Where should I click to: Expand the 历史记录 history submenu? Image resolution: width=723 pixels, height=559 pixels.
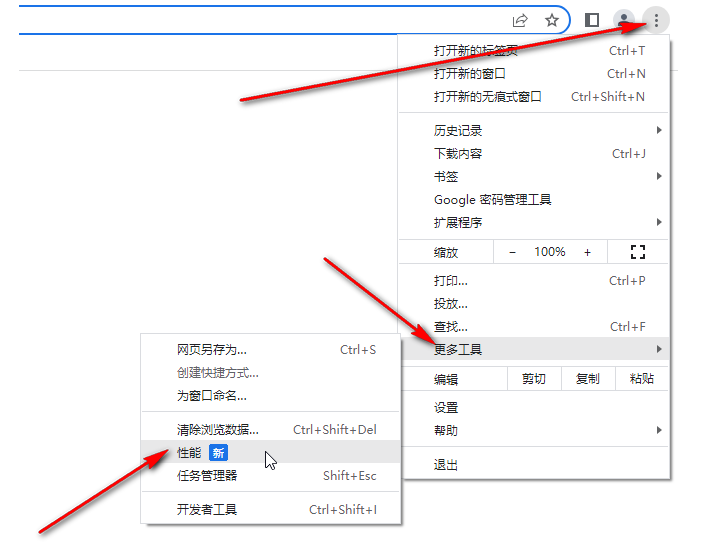534,131
